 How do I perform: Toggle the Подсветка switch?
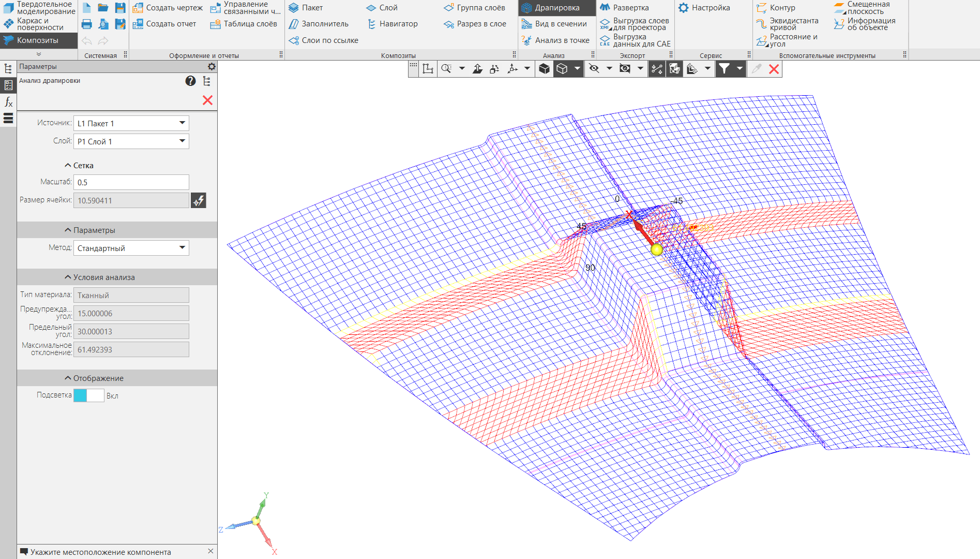tap(88, 395)
